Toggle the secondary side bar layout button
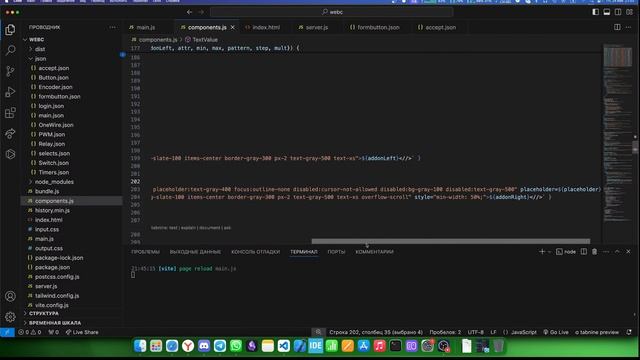This screenshot has width=640, height=360. pos(618,12)
